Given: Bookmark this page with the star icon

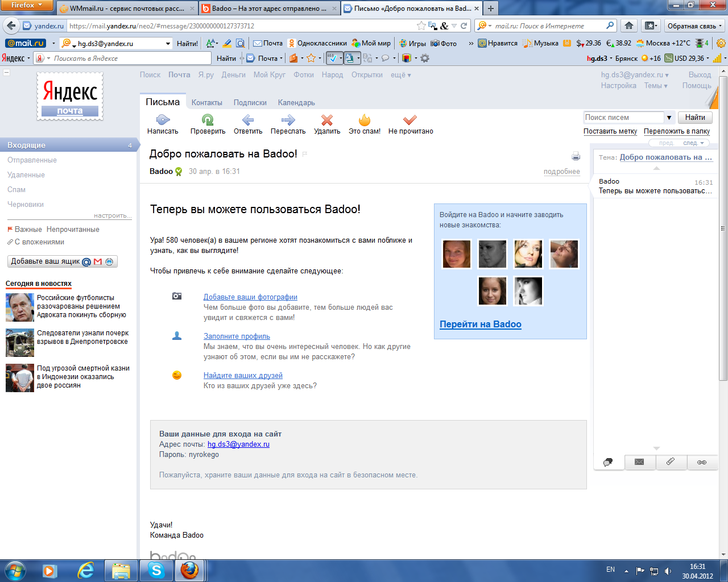Looking at the screenshot, I should 421,26.
